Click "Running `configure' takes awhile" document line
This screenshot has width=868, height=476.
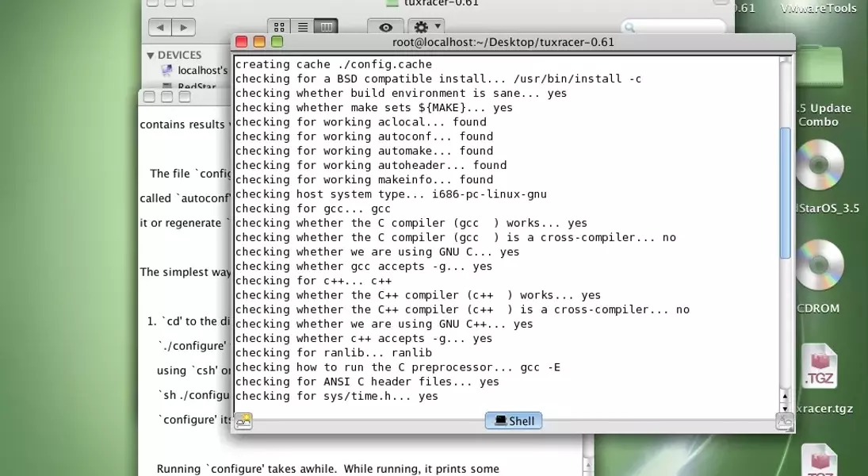pyautogui.click(x=327, y=469)
